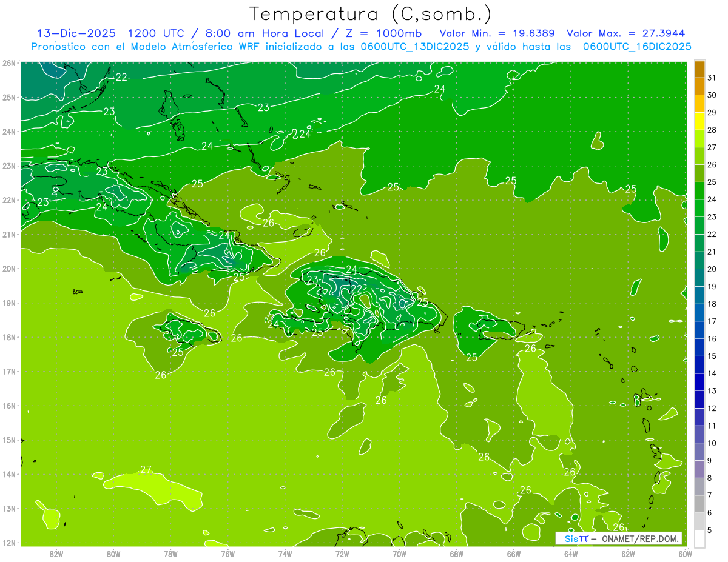
Task: Click the "82W" longitude axis label
Action: [56, 554]
